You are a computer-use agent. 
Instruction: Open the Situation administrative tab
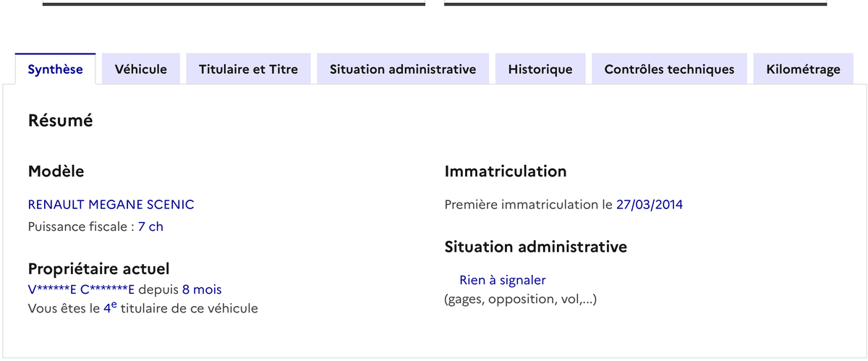(x=403, y=69)
